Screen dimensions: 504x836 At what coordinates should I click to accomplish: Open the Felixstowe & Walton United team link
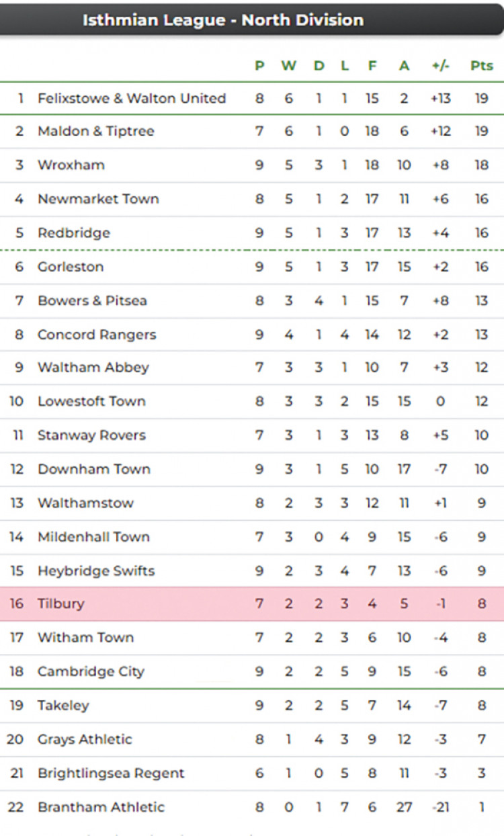[x=132, y=98]
